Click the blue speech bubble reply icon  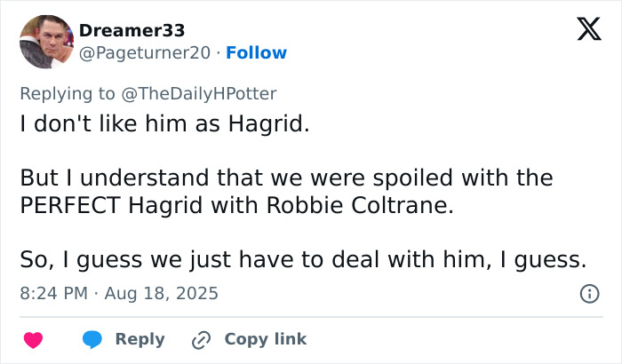click(x=94, y=339)
